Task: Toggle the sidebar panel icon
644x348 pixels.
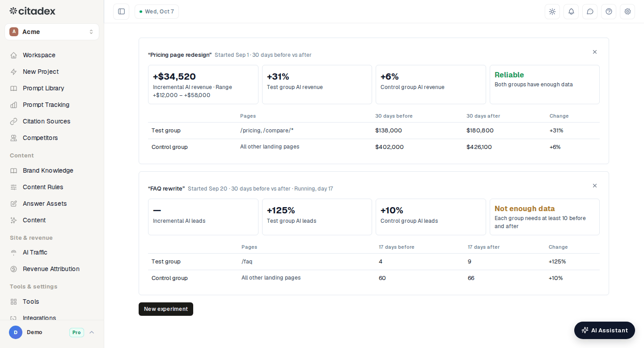Action: tap(121, 12)
